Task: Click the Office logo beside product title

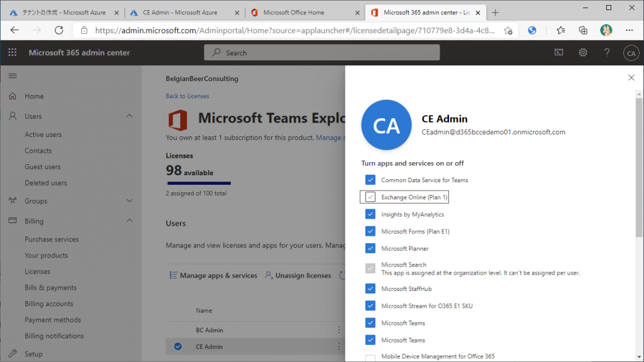Action: pyautogui.click(x=177, y=119)
